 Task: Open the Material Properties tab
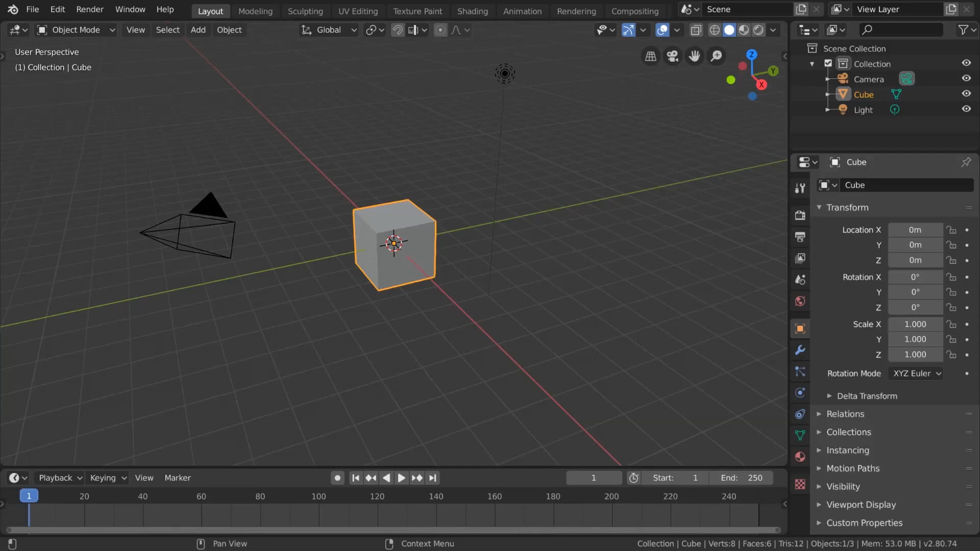click(x=799, y=457)
